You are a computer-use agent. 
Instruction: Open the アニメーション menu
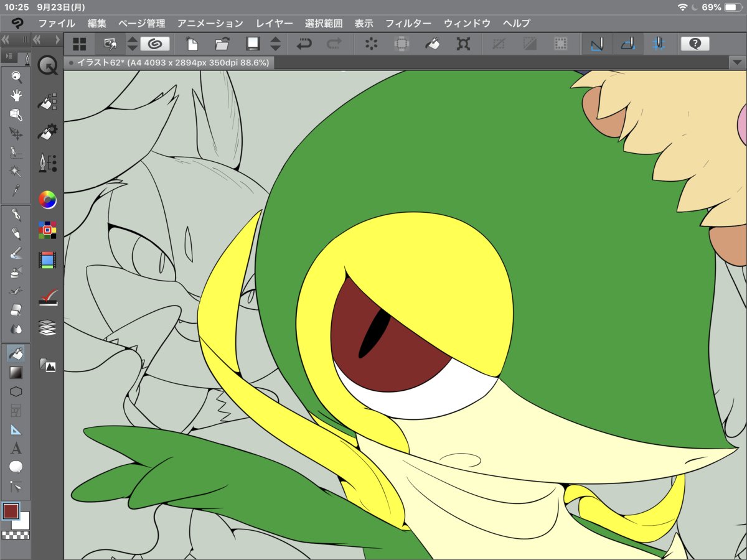(x=210, y=24)
